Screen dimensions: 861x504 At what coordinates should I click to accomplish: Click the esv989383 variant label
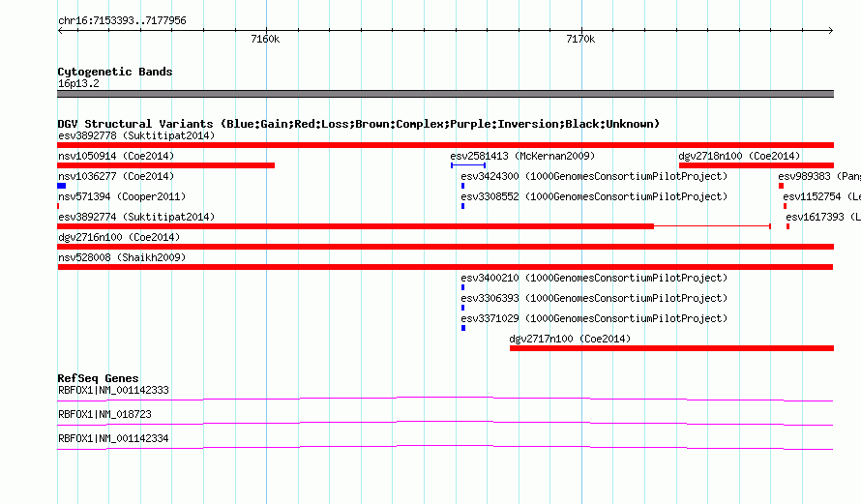[818, 176]
